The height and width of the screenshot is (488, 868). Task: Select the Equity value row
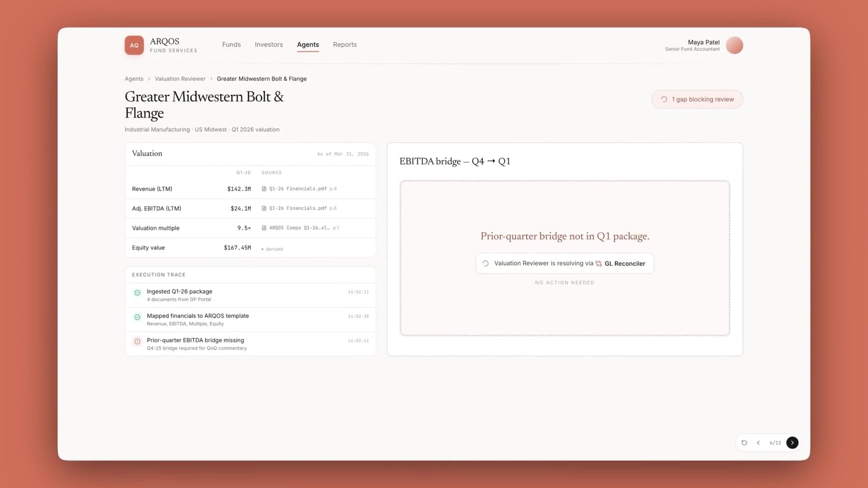coord(250,248)
